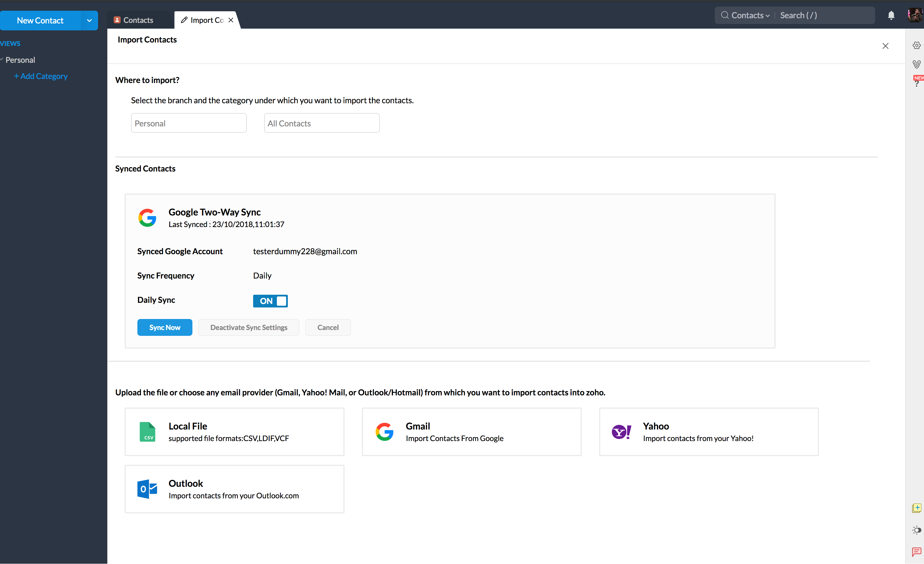Click the green CSV file icon
Viewport: 924px width, 564px height.
click(x=147, y=432)
